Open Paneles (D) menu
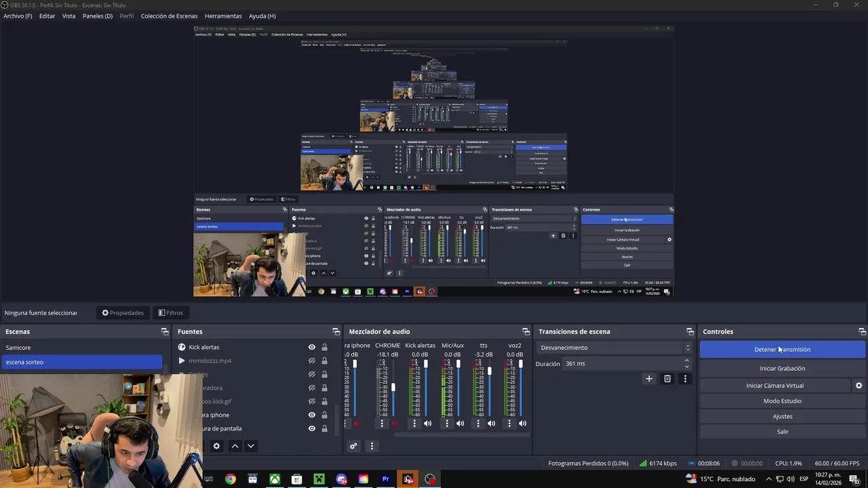The image size is (868, 488). click(x=98, y=16)
